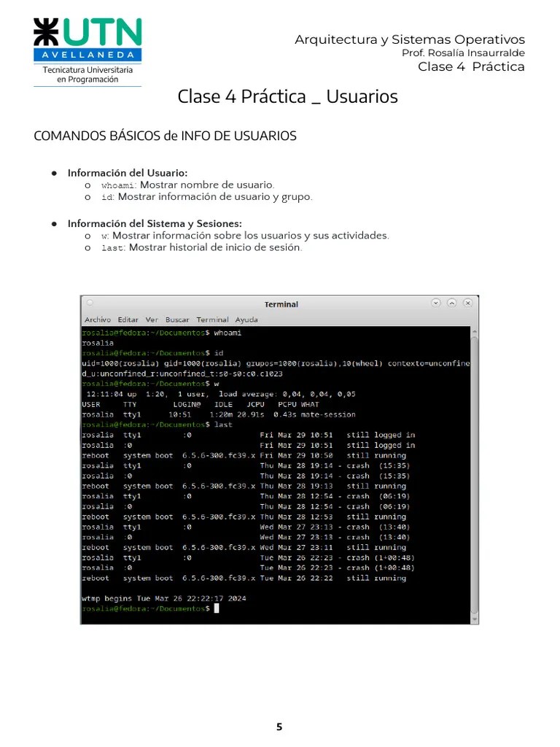This screenshot has width=560, height=747.
Task: Click 'Arquitectura y Sistemas Operativos' header
Action: [410, 39]
